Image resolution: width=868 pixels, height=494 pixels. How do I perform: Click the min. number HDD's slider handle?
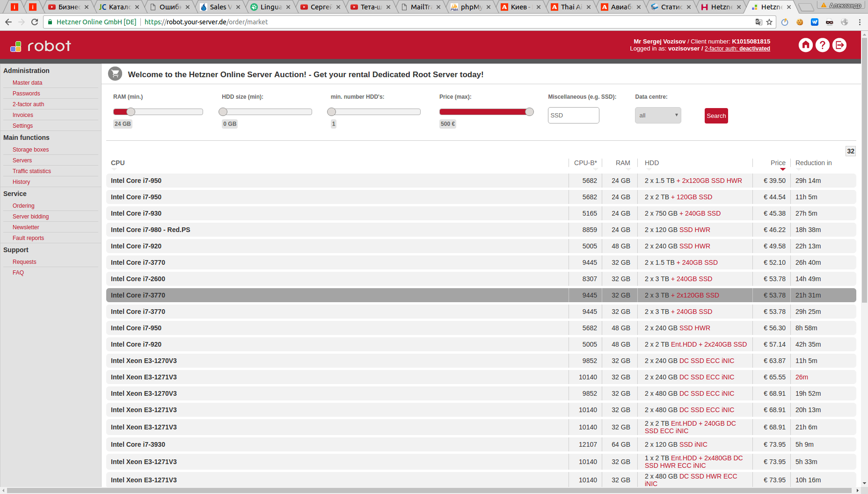332,112
